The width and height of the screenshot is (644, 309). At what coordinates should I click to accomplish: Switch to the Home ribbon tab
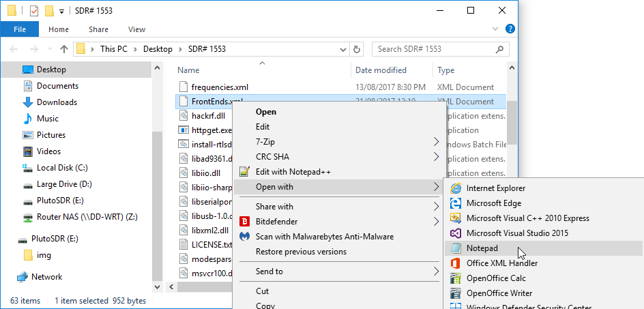59,29
